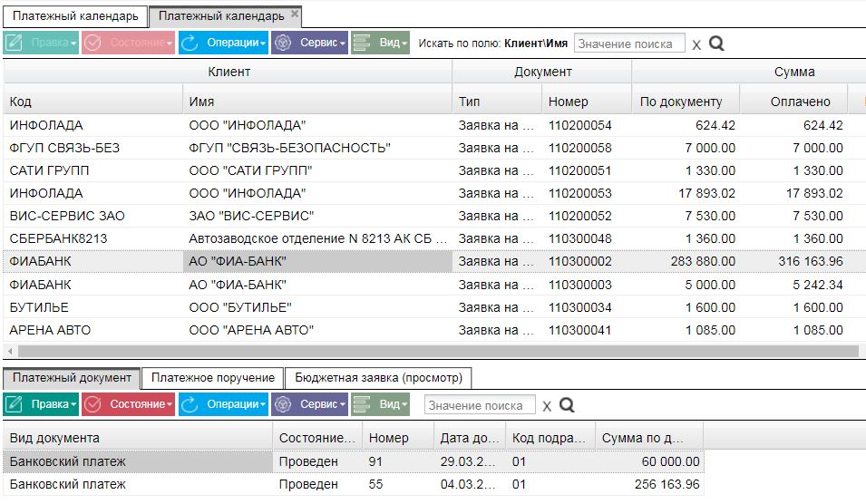Select the ООО "БУТИЛЬЕ" row
866x504 pixels.
(433, 307)
